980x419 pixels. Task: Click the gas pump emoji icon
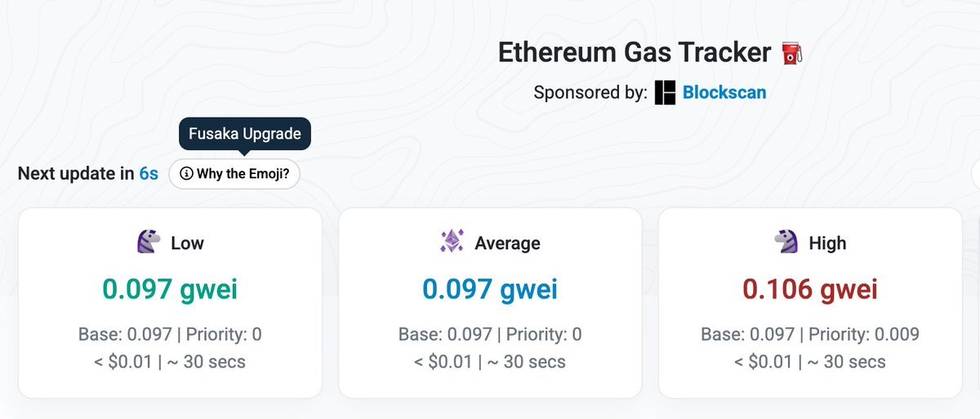[792, 53]
